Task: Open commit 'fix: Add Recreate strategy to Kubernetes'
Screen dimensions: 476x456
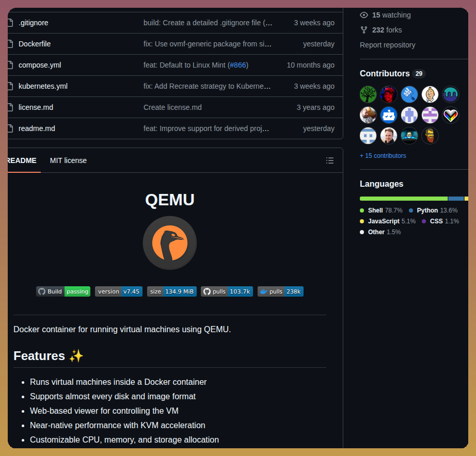Action: (x=207, y=86)
